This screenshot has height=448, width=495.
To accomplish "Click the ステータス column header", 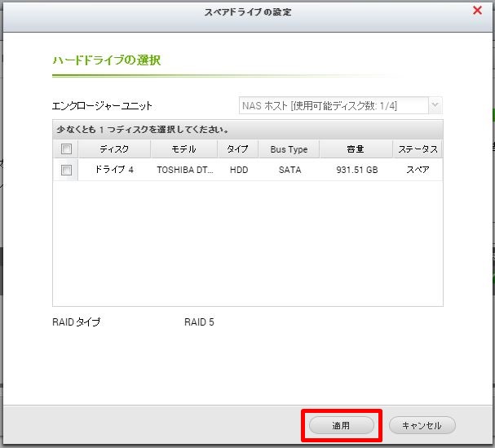I will coord(418,149).
